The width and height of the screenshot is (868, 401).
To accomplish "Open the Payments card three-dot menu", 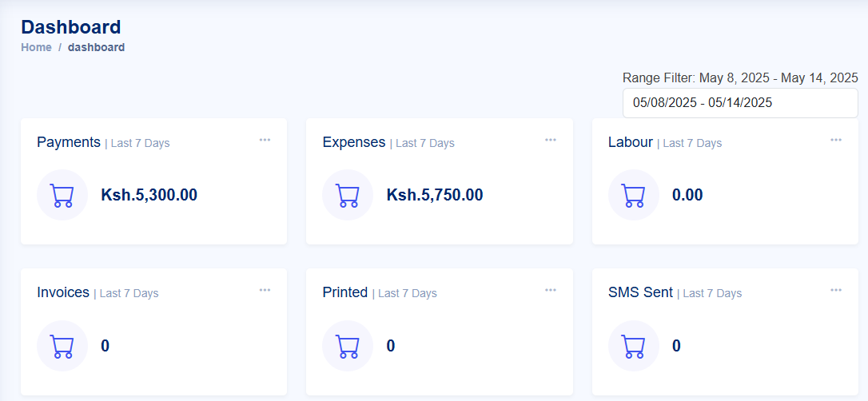I will (265, 140).
